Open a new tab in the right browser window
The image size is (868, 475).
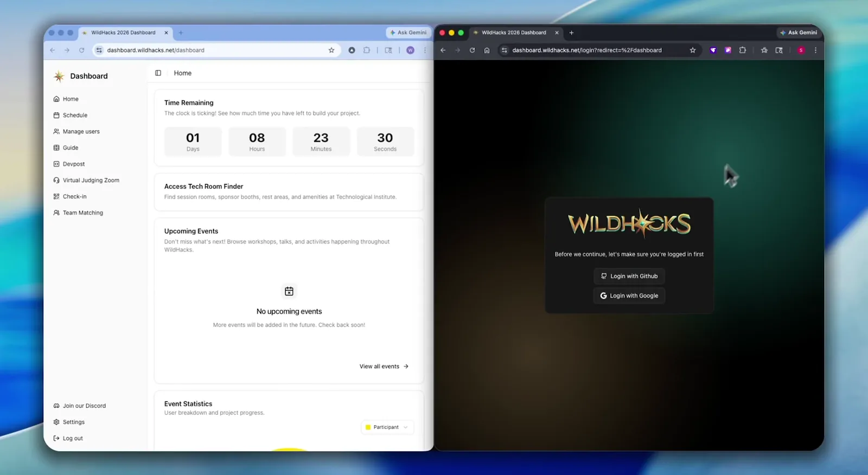coord(571,33)
